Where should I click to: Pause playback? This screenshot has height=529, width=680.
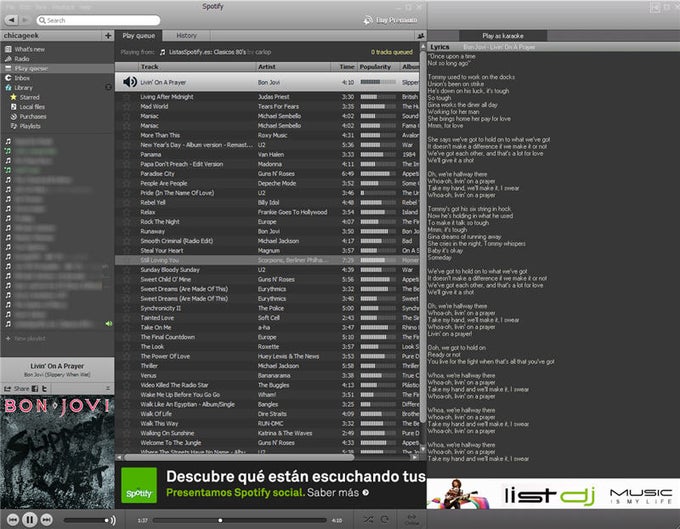click(29, 519)
